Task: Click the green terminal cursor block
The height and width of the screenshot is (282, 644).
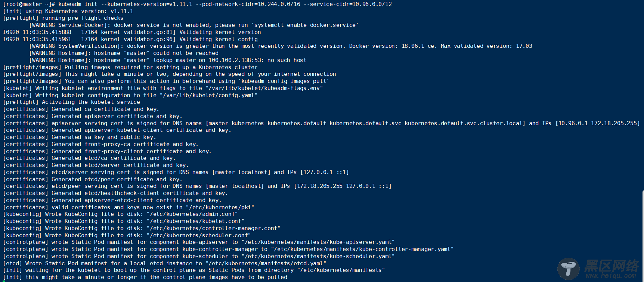Action: click(x=4, y=281)
